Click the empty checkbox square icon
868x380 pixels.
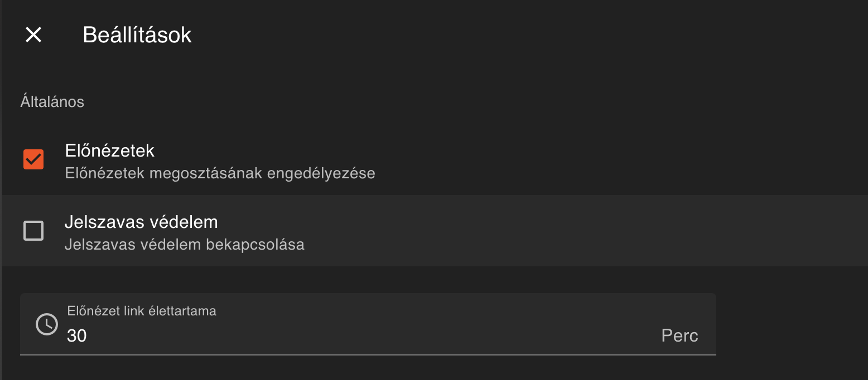33,230
